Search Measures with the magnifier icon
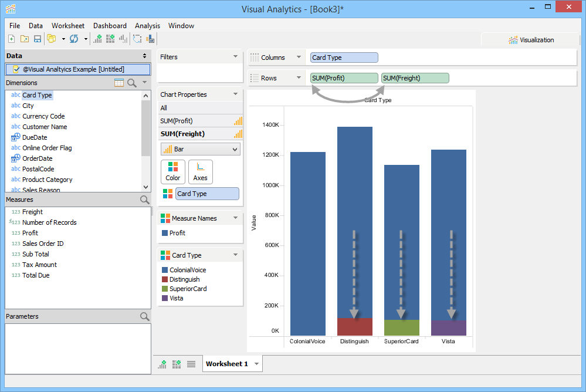This screenshot has width=586, height=392. click(x=145, y=200)
